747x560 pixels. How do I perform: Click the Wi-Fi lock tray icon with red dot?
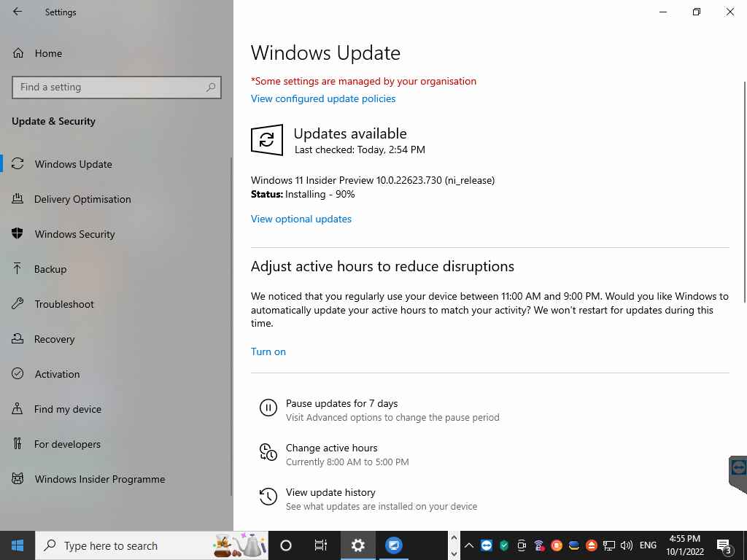click(539, 545)
